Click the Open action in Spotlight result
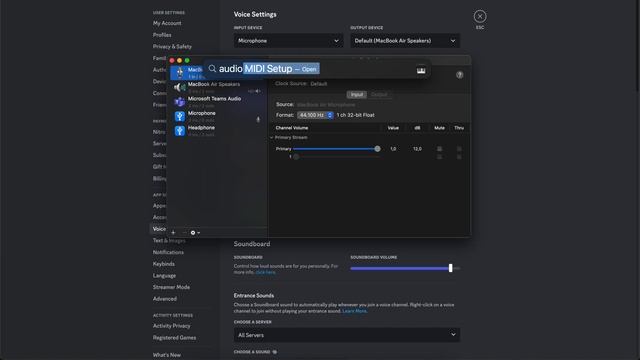640x360 pixels. (x=309, y=69)
